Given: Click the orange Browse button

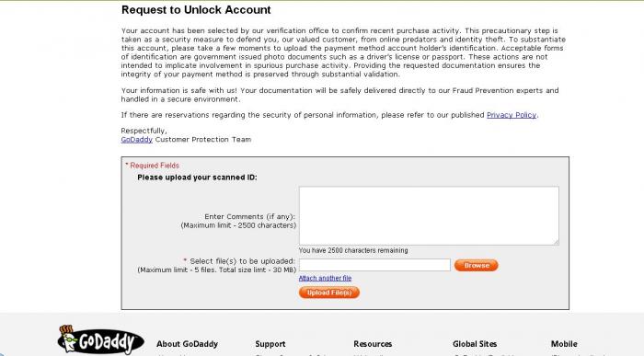Looking at the screenshot, I should [476, 265].
